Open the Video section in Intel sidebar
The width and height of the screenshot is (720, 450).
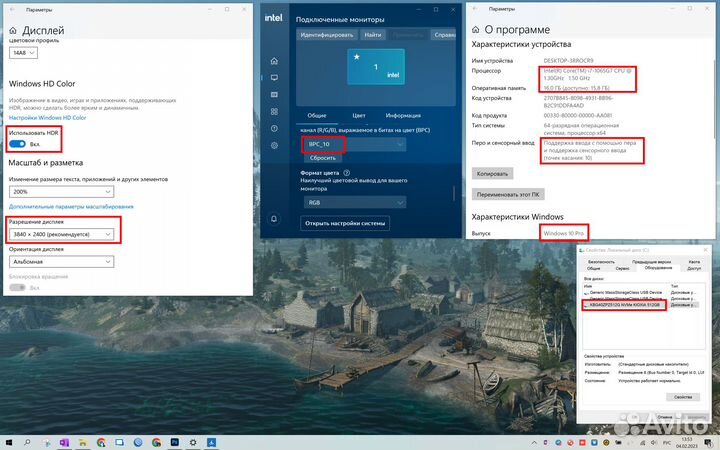point(274,95)
